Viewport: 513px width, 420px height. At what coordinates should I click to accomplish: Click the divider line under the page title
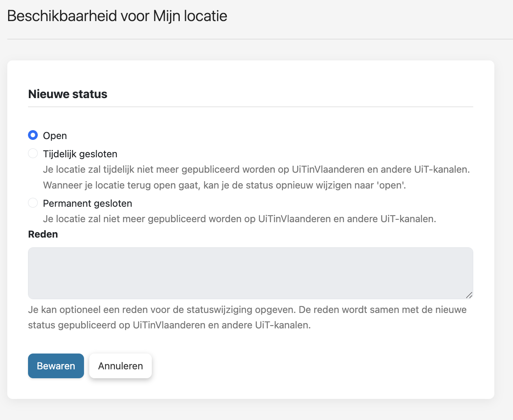click(260, 39)
